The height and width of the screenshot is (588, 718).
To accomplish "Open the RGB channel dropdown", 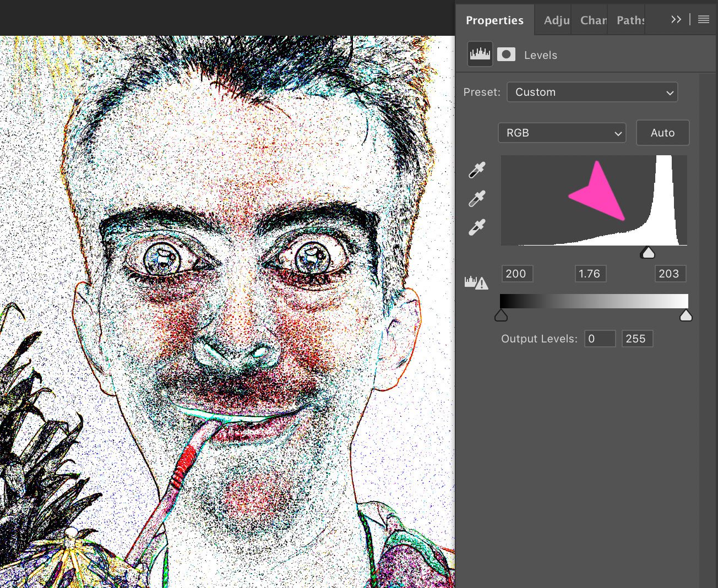I will click(562, 133).
